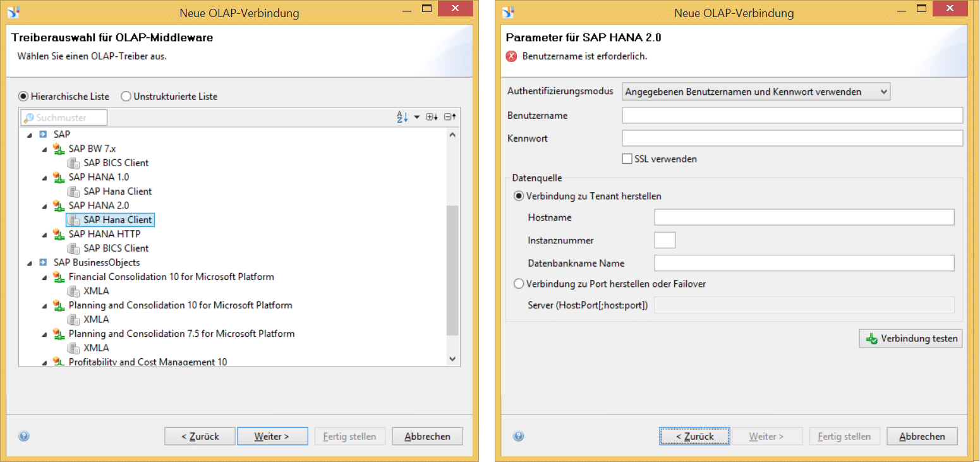
Task: Click the help icon in SAP HANA parameters dialog
Action: 518,436
